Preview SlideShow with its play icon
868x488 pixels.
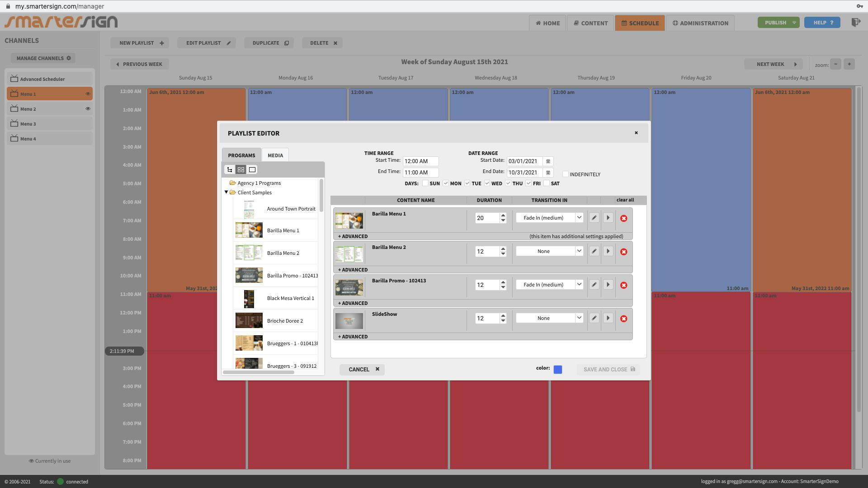(x=608, y=318)
